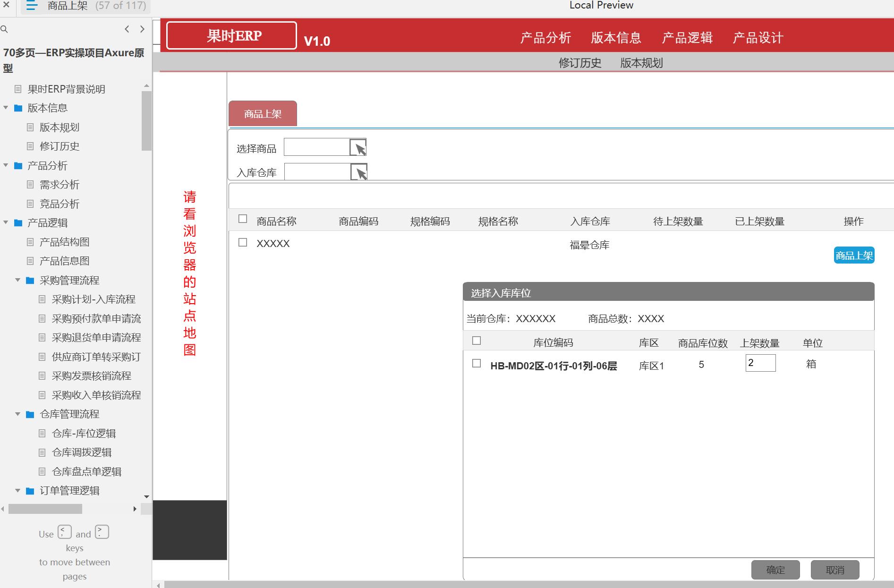894x588 pixels.
Task: Click sitemap horizontal scroll-right arrow
Action: pyautogui.click(x=135, y=509)
